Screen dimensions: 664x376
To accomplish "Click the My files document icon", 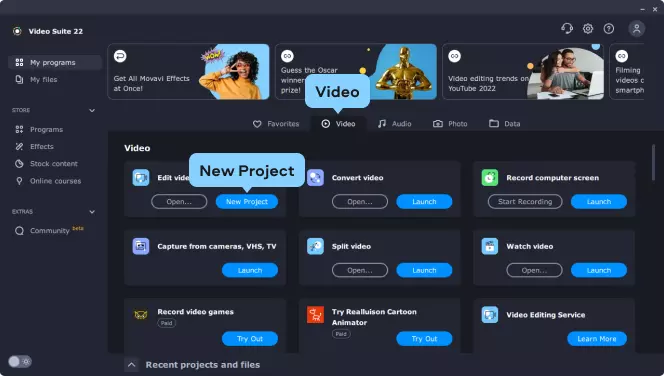I will pos(19,79).
